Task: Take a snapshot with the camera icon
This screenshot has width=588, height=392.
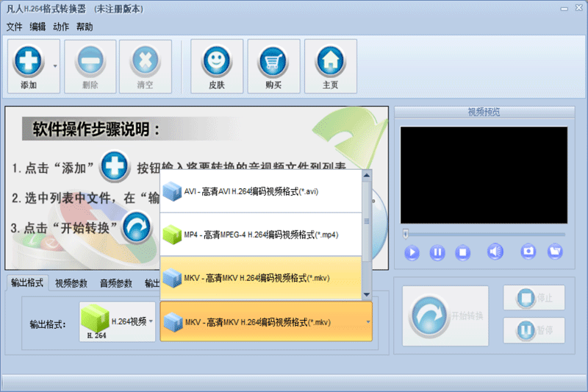Action: click(528, 251)
